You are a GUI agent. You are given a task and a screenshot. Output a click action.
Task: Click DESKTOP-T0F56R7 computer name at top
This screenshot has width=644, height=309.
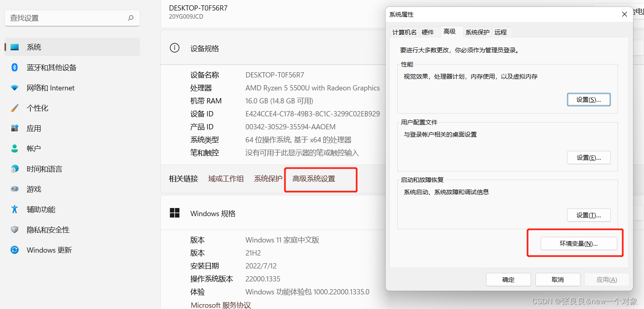198,8
